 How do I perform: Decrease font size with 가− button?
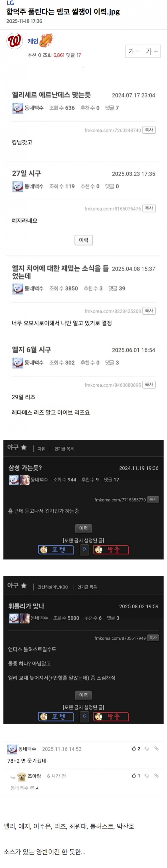click(x=134, y=51)
